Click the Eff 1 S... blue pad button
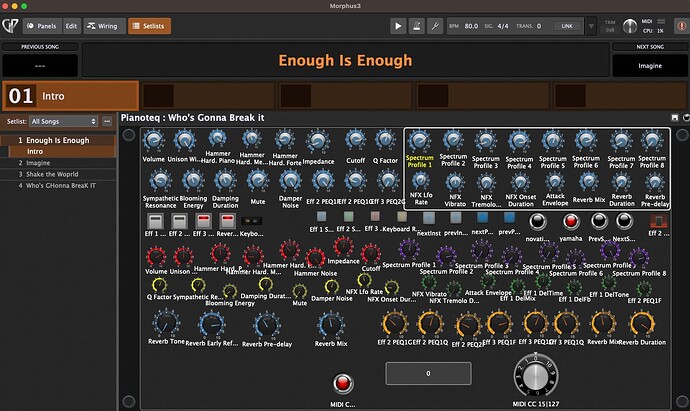 click(322, 217)
